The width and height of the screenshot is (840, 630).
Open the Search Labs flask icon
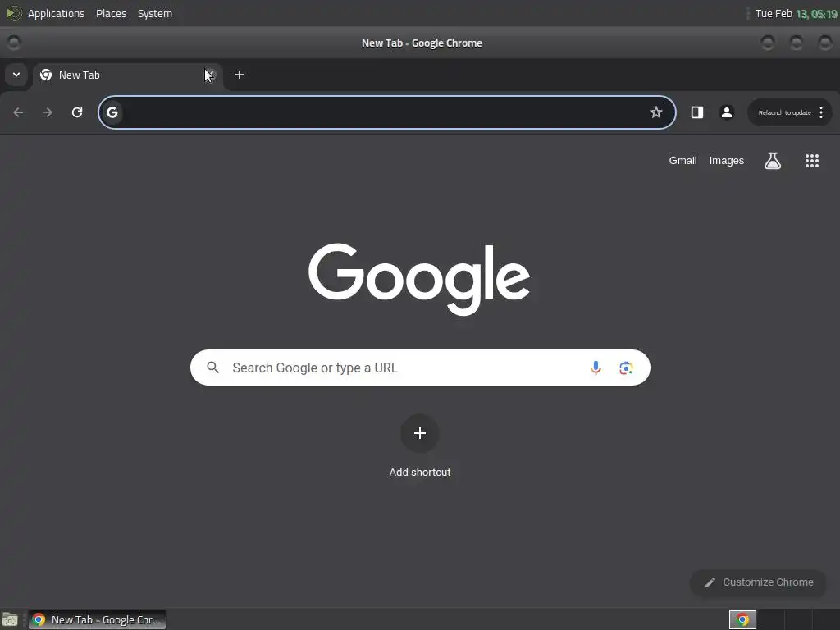tap(773, 161)
